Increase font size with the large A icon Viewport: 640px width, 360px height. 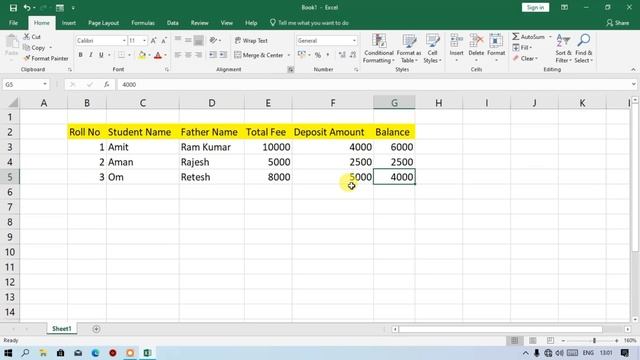[153, 40]
